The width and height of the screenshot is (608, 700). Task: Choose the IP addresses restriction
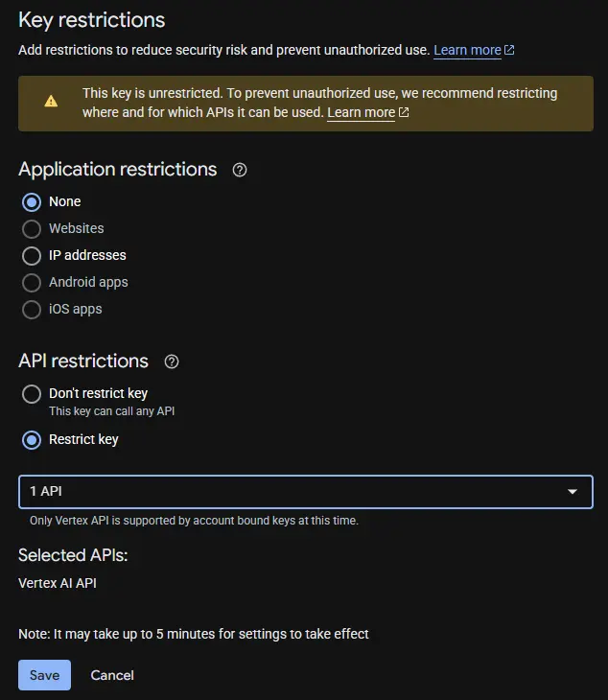click(x=32, y=256)
